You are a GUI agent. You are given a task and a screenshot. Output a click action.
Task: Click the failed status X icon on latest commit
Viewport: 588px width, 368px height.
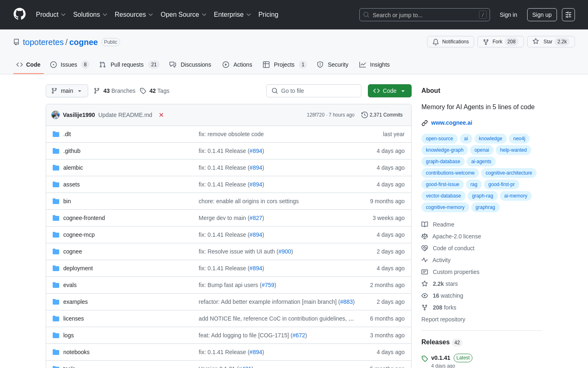tap(161, 115)
